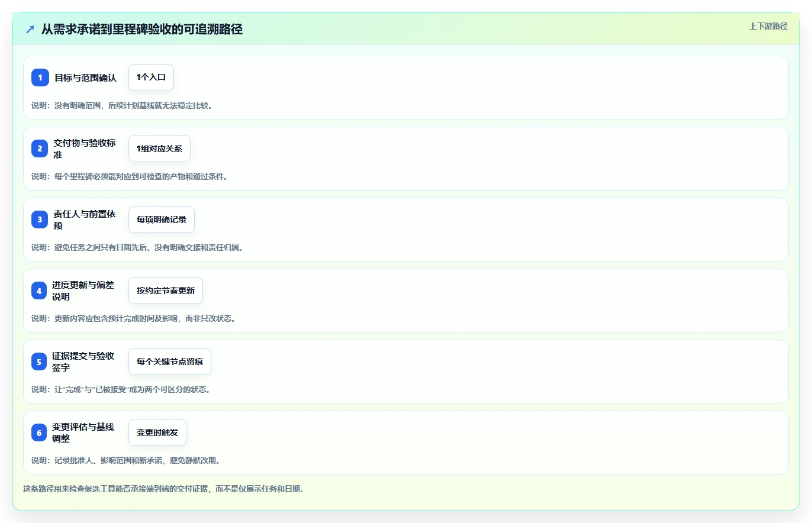Viewport: 812px width, 523px height.
Task: Click the heading '从需求承诺到里程碑验收的可追溯路径'
Action: 142,29
